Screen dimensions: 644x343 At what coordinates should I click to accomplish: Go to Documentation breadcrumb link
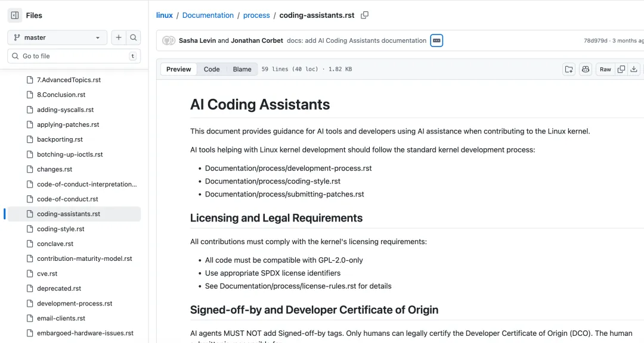point(208,15)
